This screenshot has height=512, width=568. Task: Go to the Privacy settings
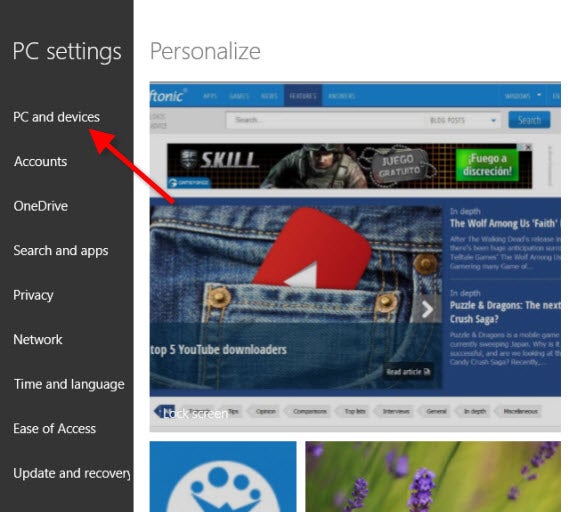click(x=33, y=295)
